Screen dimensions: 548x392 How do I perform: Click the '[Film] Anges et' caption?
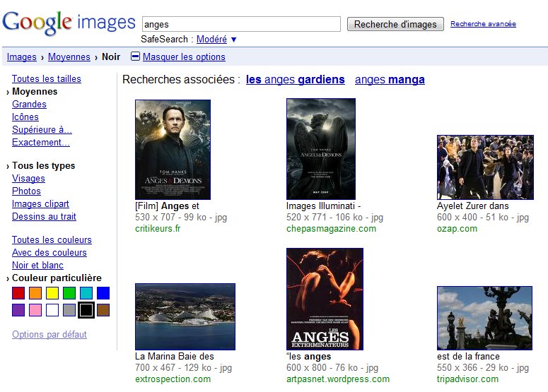[x=167, y=206]
